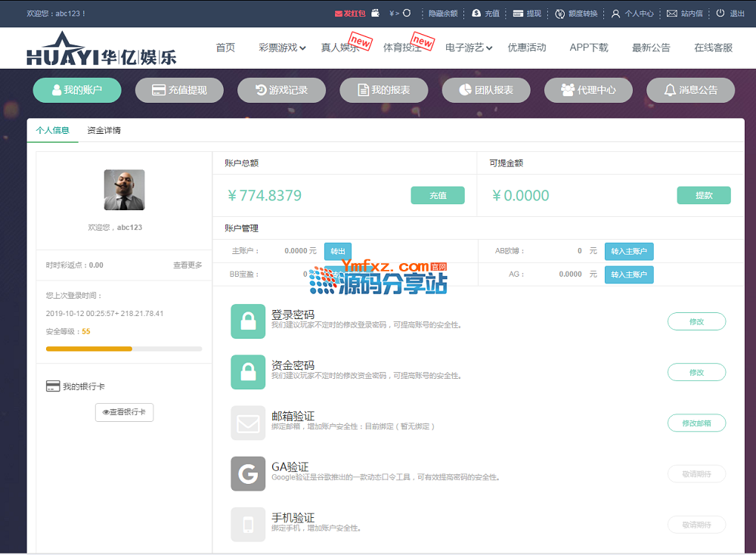Click the user avatar photo
756x555 pixels.
tap(124, 190)
